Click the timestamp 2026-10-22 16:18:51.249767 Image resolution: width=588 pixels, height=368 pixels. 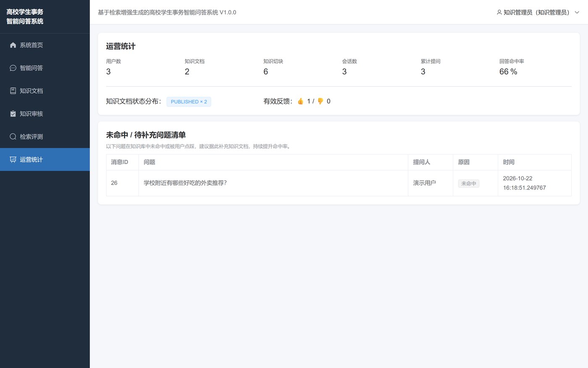pos(525,183)
